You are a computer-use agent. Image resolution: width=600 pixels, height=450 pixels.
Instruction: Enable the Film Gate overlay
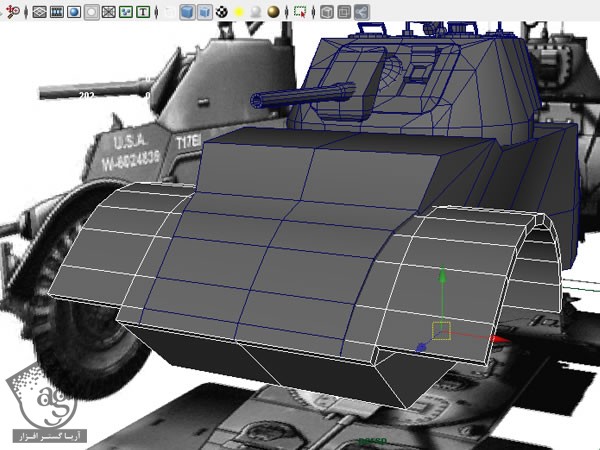pyautogui.click(x=56, y=13)
